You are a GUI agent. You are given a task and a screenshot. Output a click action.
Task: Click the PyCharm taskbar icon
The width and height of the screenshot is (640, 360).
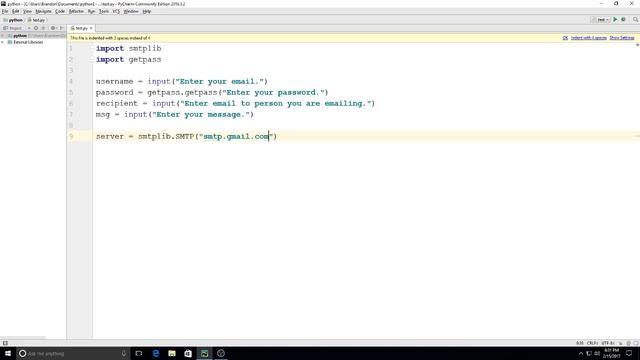coord(204,353)
